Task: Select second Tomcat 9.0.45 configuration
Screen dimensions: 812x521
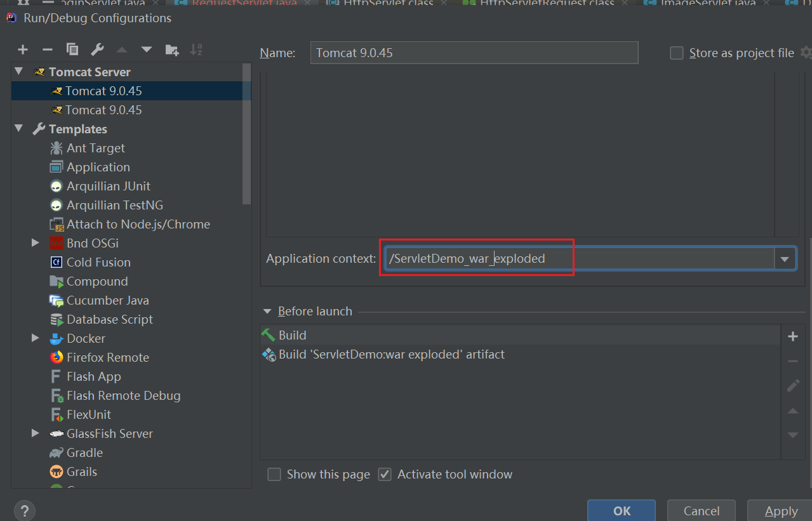Action: (x=131, y=110)
